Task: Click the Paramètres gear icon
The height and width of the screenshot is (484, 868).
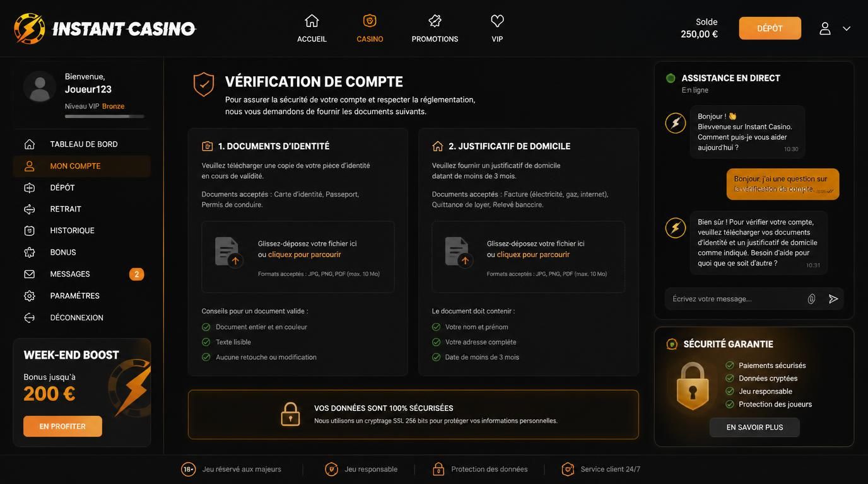Action: tap(30, 296)
